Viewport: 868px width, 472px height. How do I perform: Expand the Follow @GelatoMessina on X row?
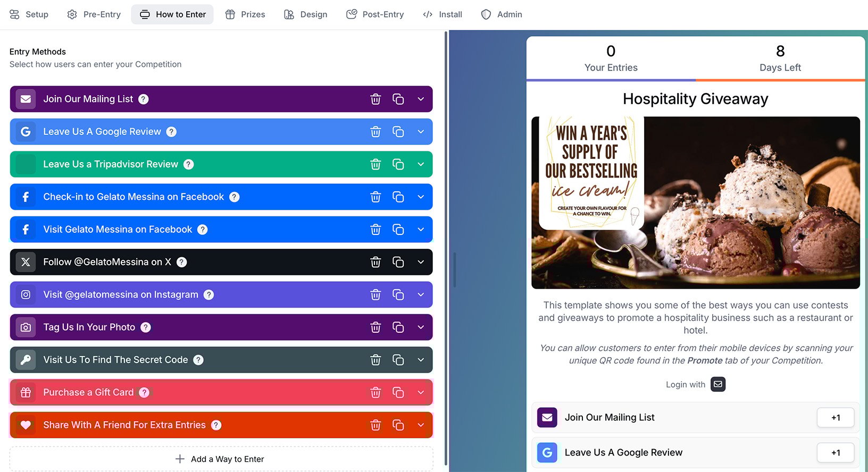click(421, 262)
